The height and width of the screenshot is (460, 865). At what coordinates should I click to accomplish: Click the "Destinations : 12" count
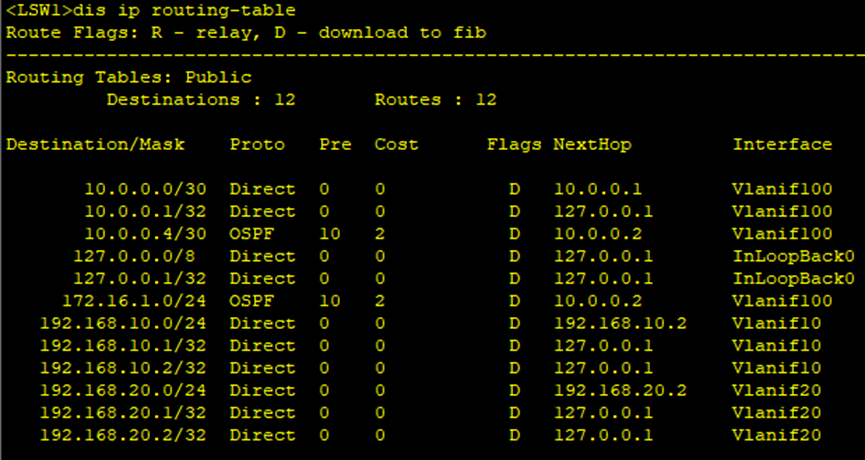click(x=201, y=100)
